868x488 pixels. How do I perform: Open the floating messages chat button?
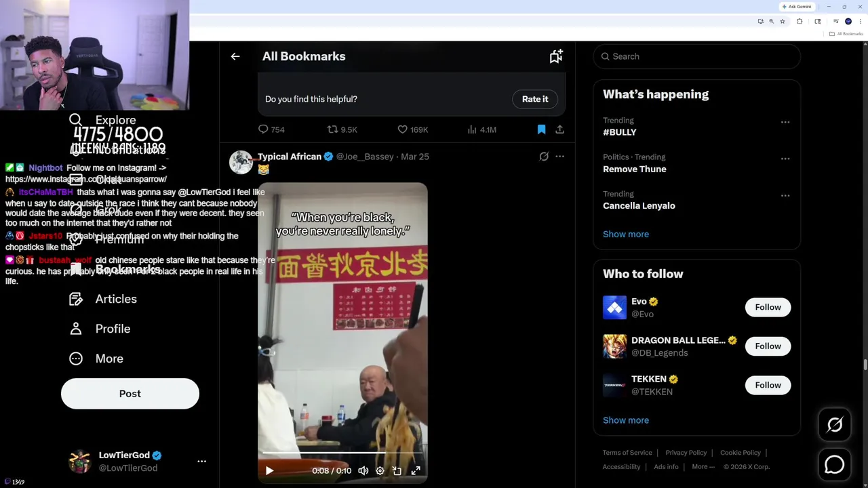(835, 464)
